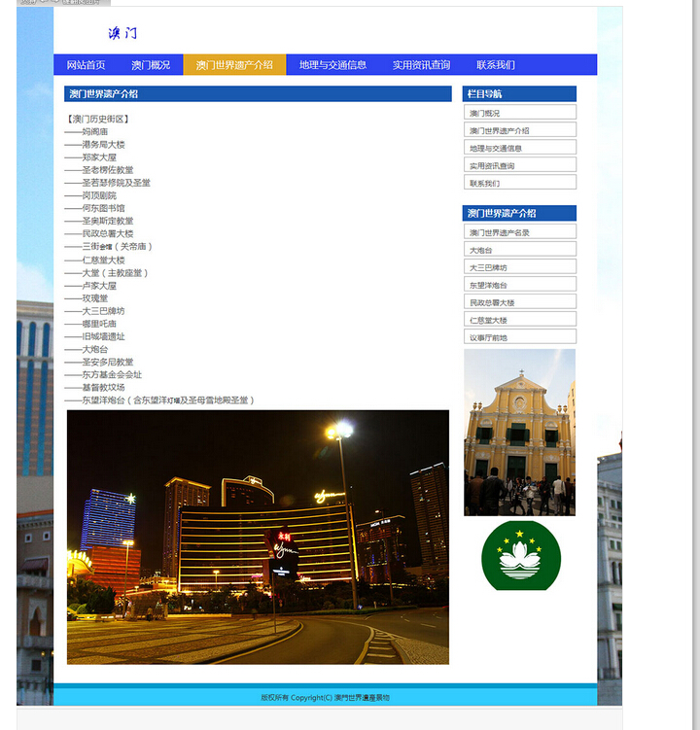The height and width of the screenshot is (730, 700).
Task: Open the 大炮台 sidebar link
Action: click(x=519, y=250)
